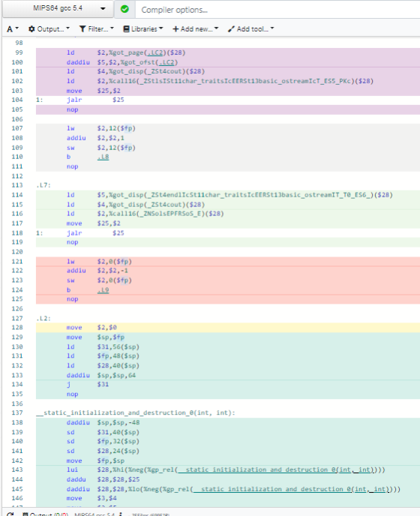
Task: Open the MIPS64 gcc 5.4 compiler selector
Action: click(x=58, y=8)
